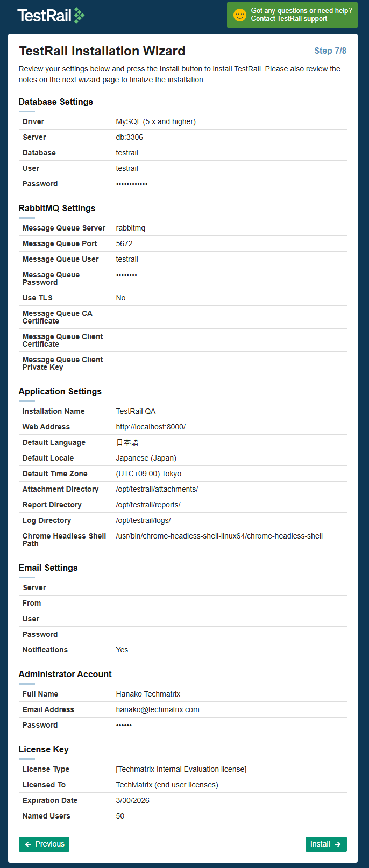Click the Web Address value http://localhost:8000/
The width and height of the screenshot is (369, 868).
click(151, 427)
